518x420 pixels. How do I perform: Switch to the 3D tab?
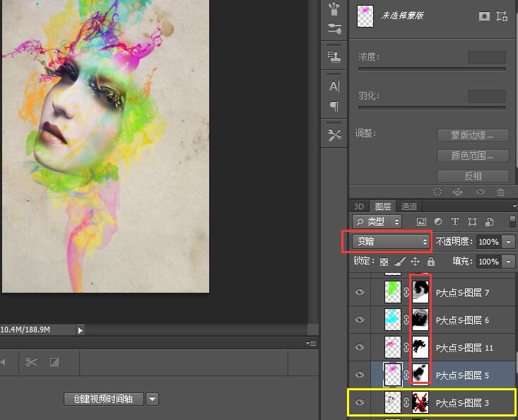click(x=359, y=206)
